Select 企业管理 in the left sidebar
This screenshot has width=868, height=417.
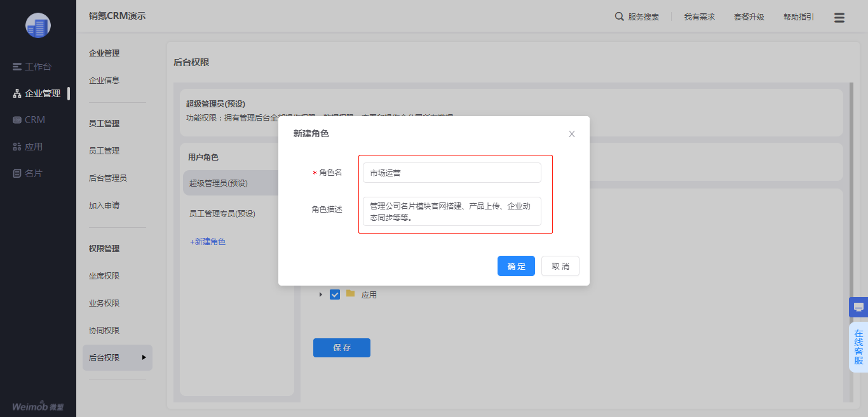click(x=38, y=93)
